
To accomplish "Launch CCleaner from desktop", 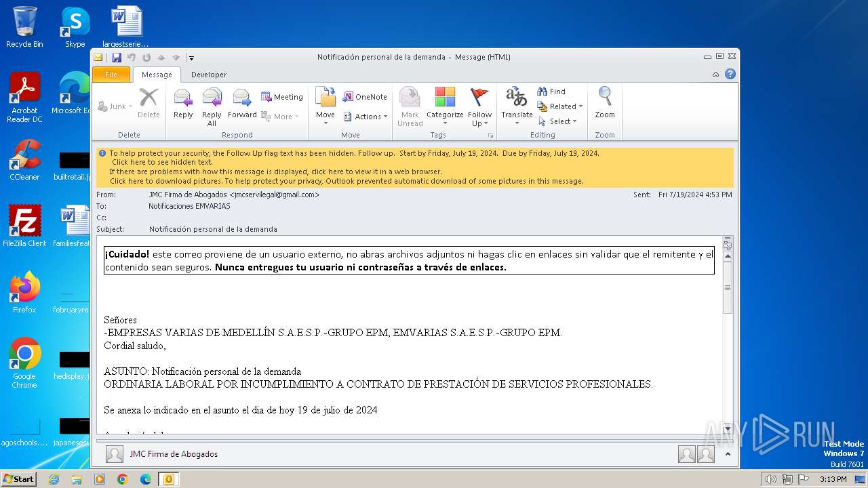I will 24,160.
